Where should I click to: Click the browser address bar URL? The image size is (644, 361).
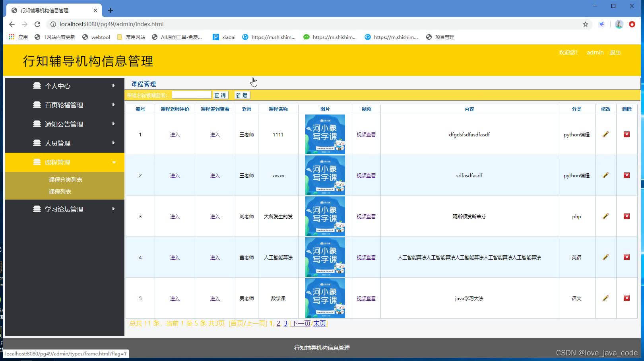[x=111, y=24]
